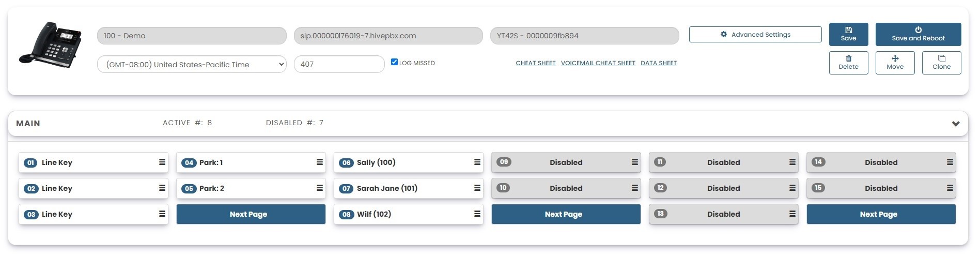Open the Voicemail Cheat Sheet link
Image resolution: width=980 pixels, height=254 pixels.
[598, 63]
